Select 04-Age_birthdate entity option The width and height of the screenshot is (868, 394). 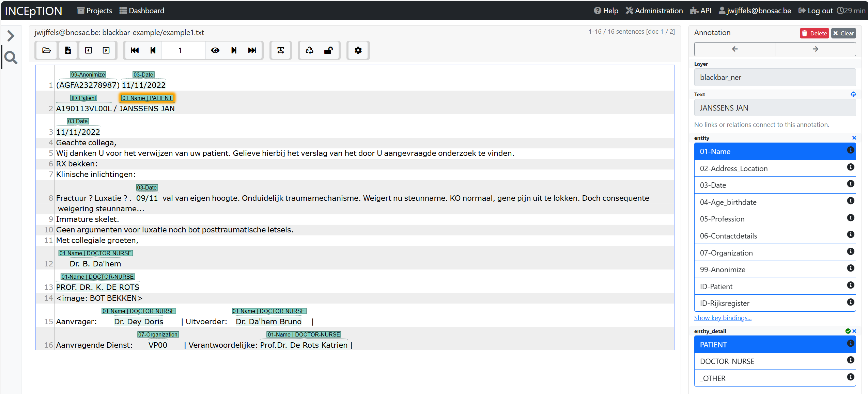point(775,202)
